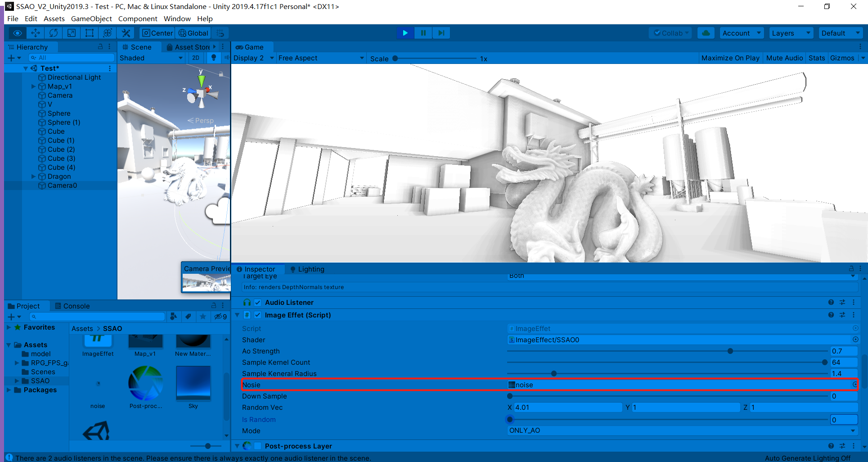Search by label in Project panel

click(188, 317)
